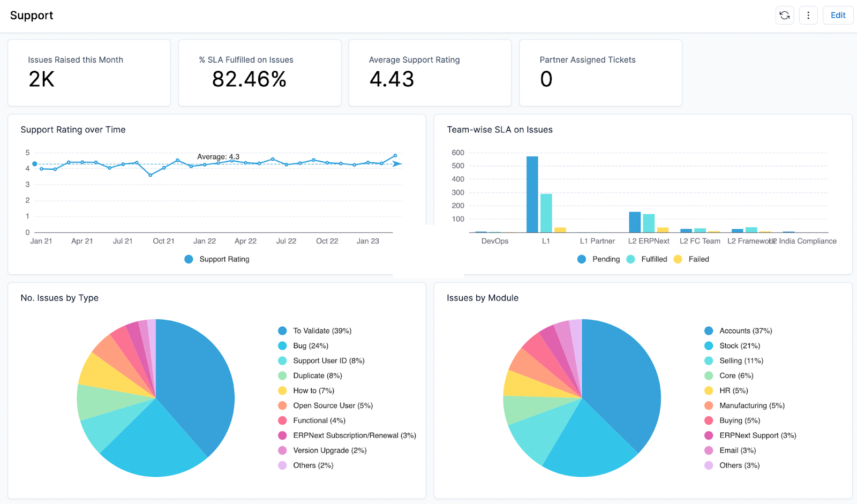Open the % SLA Fulfilled on Issues card
This screenshot has width=857, height=504.
point(260,73)
